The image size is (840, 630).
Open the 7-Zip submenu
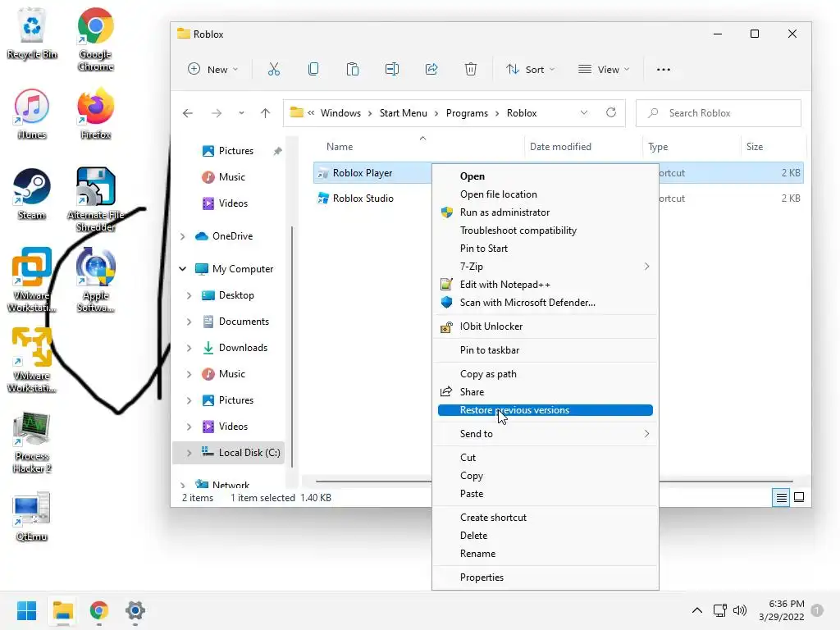pyautogui.click(x=546, y=267)
